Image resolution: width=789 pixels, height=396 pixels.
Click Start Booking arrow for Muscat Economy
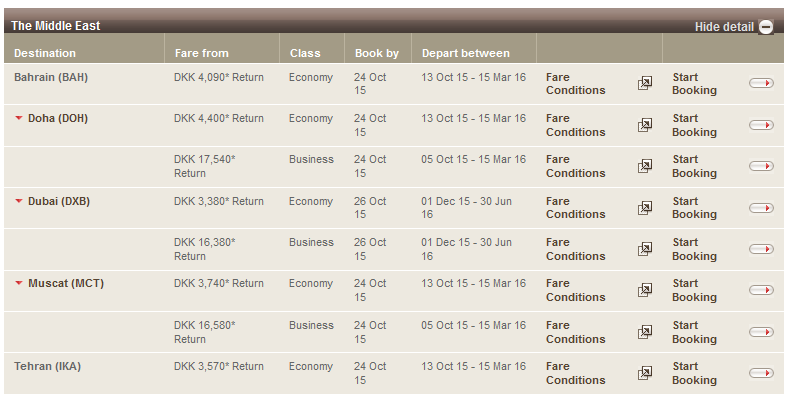tap(761, 290)
